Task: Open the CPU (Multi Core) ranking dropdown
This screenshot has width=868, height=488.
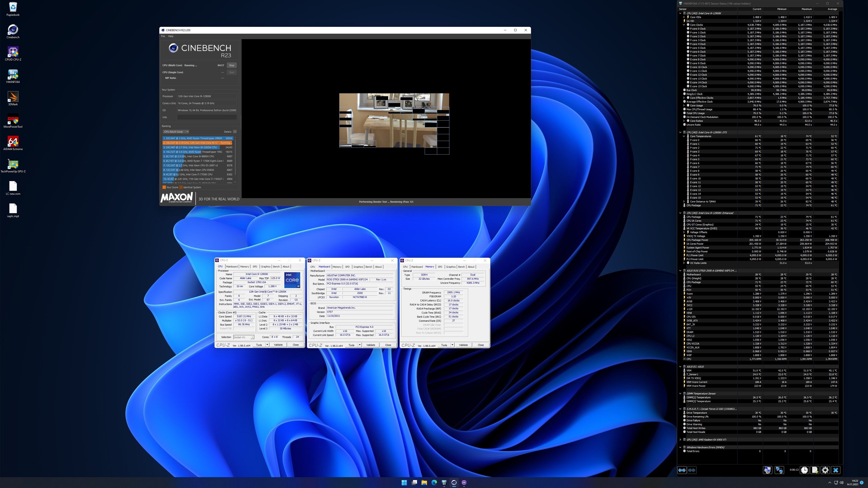Action: coord(176,132)
